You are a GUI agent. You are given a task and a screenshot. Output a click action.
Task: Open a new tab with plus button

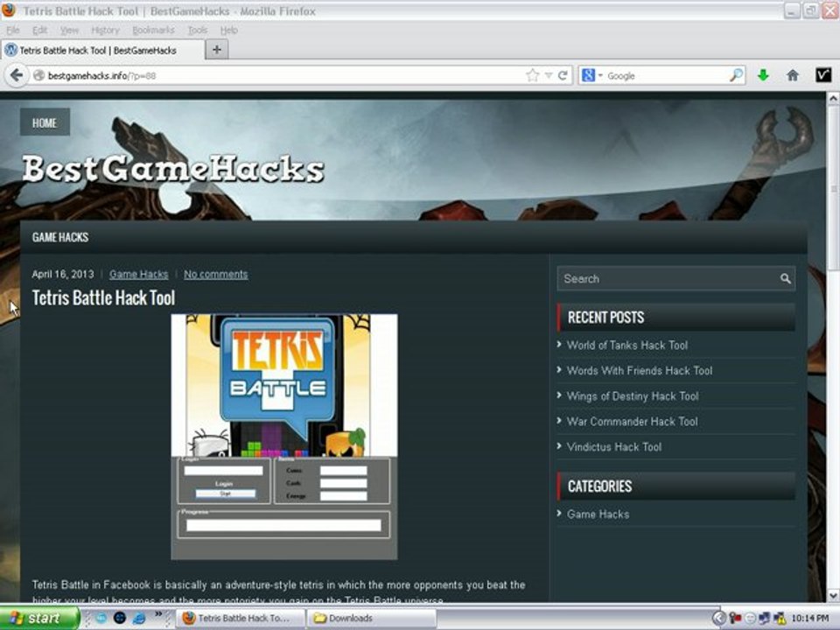216,50
